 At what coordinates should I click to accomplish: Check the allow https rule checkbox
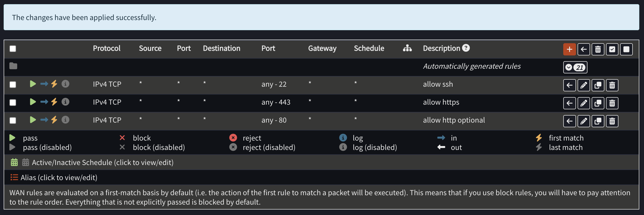click(x=13, y=102)
